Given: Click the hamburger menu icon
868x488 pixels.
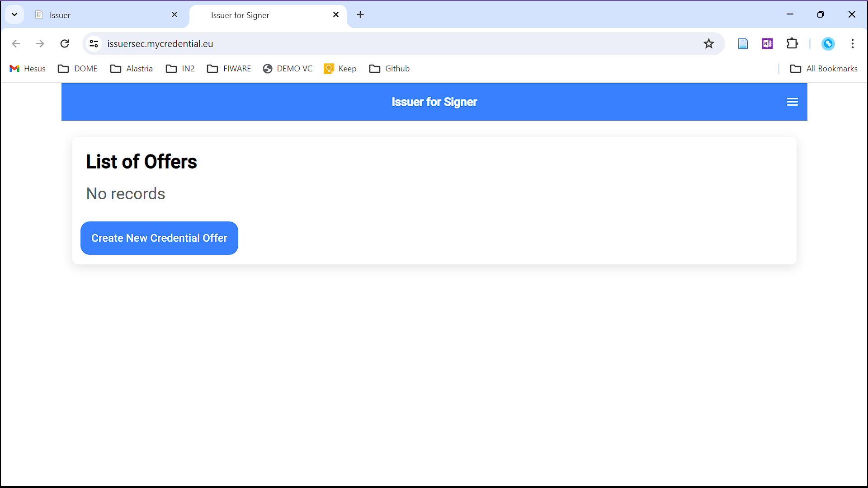Looking at the screenshot, I should pos(793,101).
